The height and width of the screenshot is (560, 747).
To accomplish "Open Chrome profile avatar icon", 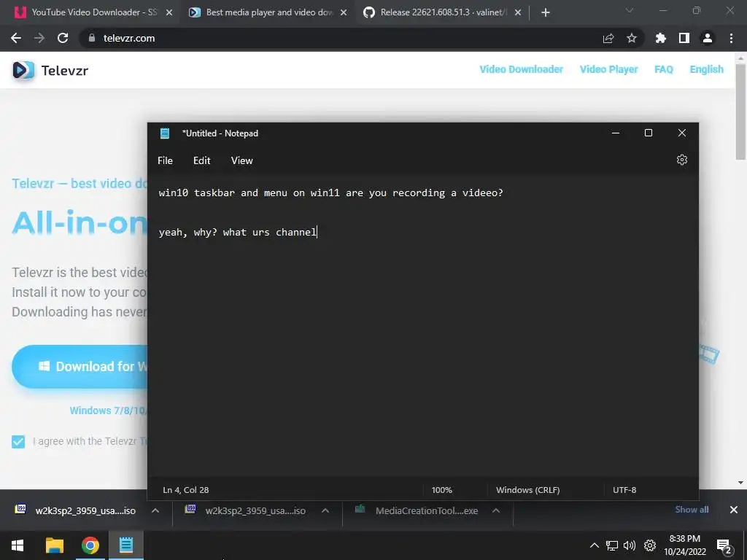I will [707, 38].
